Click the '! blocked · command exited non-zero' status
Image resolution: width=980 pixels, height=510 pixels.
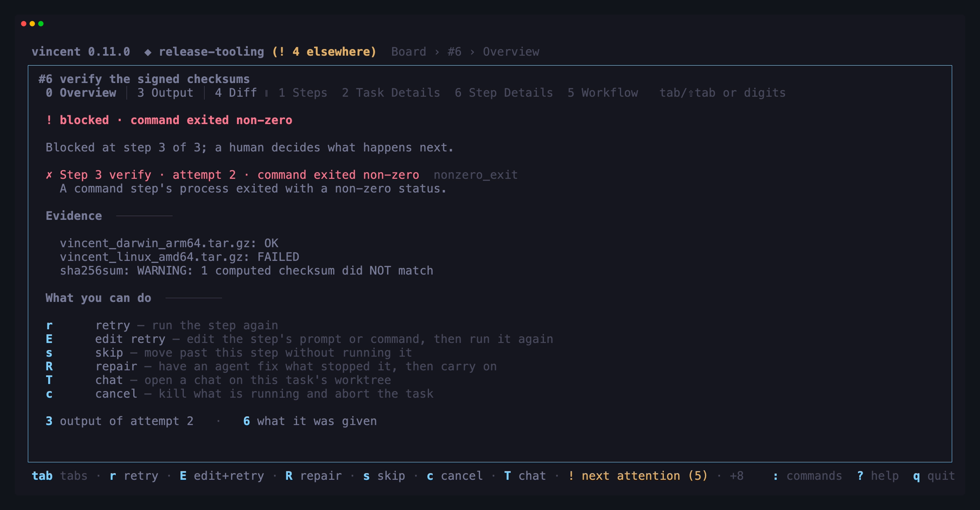click(169, 120)
